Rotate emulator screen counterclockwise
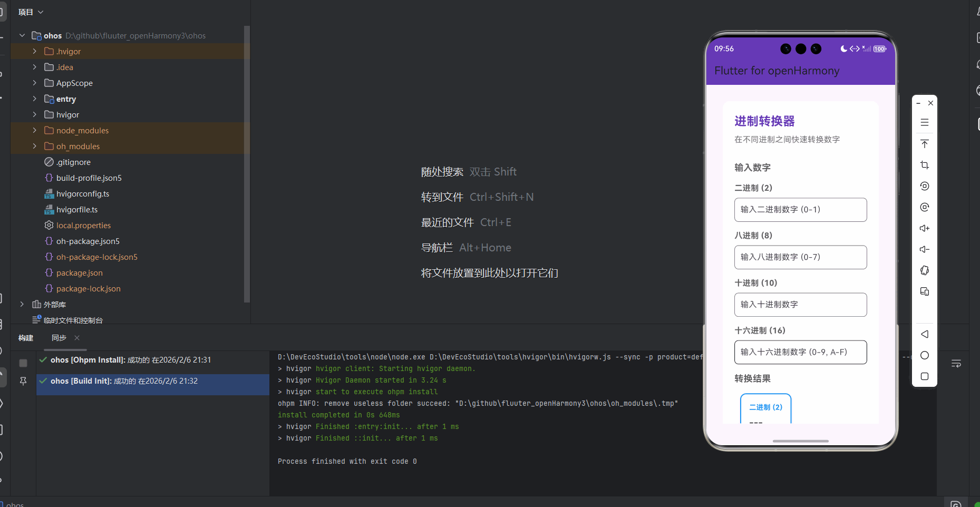The width and height of the screenshot is (980, 507). (924, 186)
